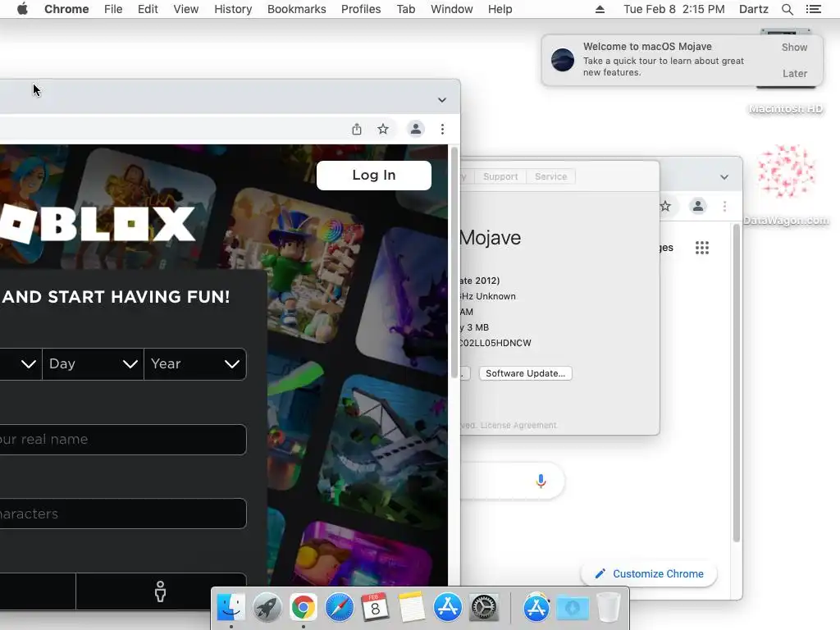The image size is (840, 630).
Task: Bookmark the Roblox page with the star icon
Action: (383, 129)
